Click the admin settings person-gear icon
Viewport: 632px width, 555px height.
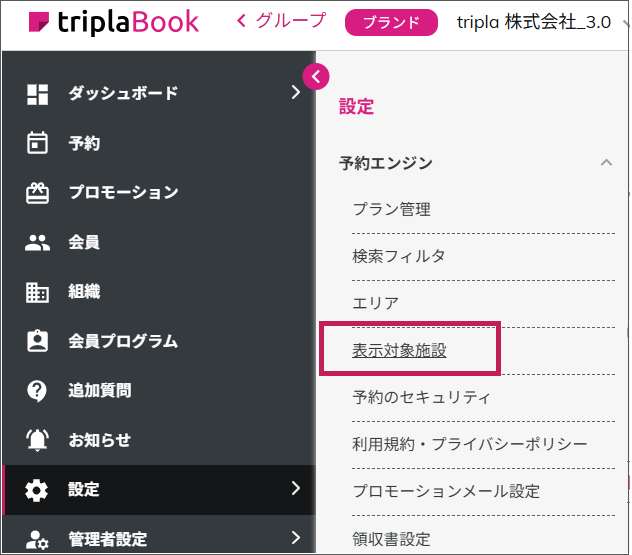pyautogui.click(x=37, y=539)
